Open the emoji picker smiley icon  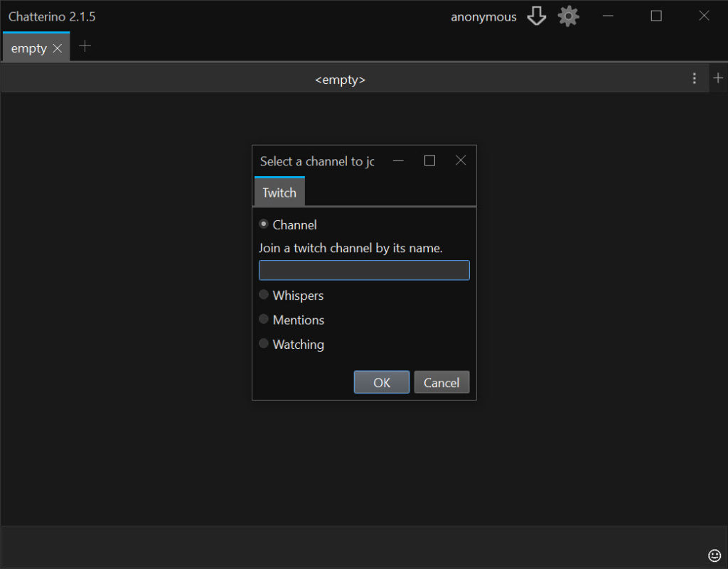pos(714,555)
